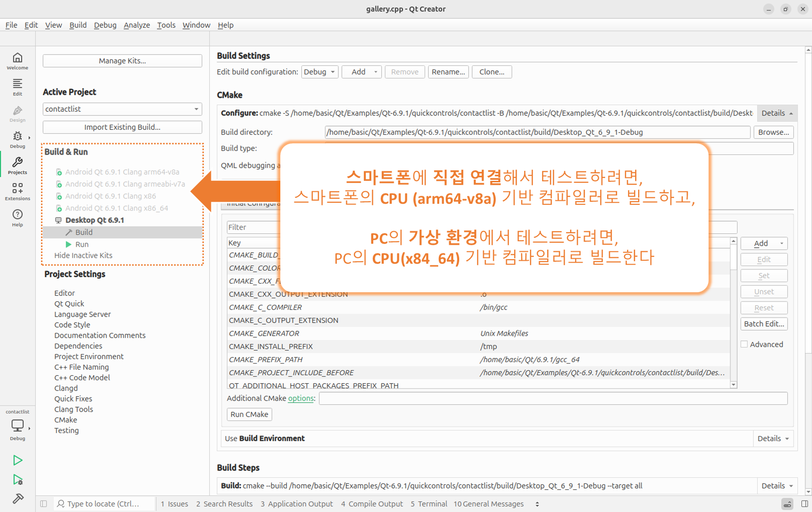The image size is (812, 512).
Task: Open the Search Results pane
Action: pos(224,504)
